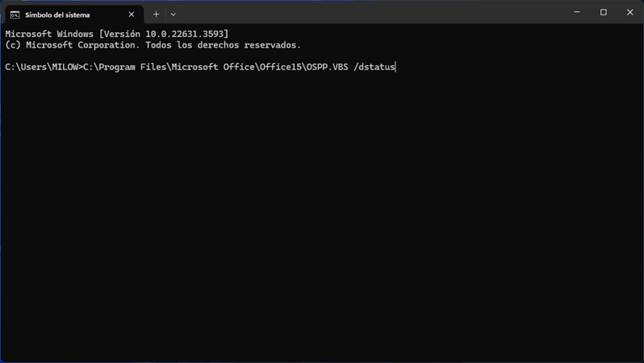644x363 pixels.
Task: Maximize the terminal window
Action: (x=604, y=12)
